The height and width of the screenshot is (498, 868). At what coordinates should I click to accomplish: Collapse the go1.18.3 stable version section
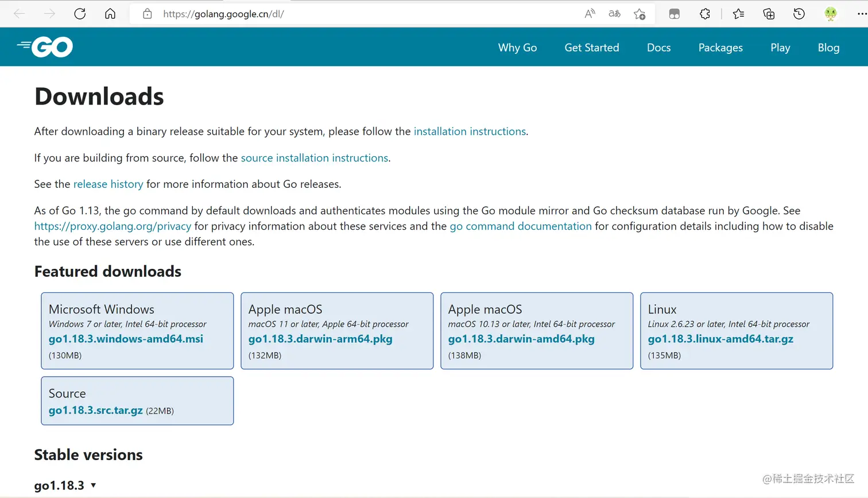pyautogui.click(x=65, y=485)
